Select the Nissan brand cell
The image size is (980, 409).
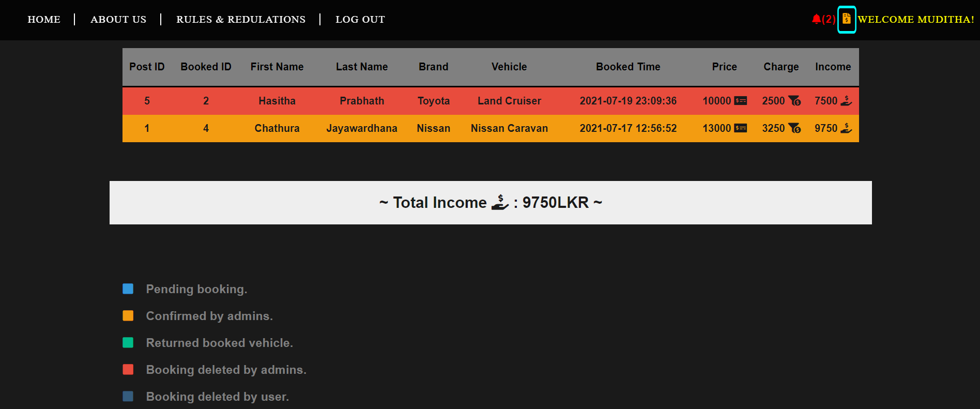pos(434,128)
